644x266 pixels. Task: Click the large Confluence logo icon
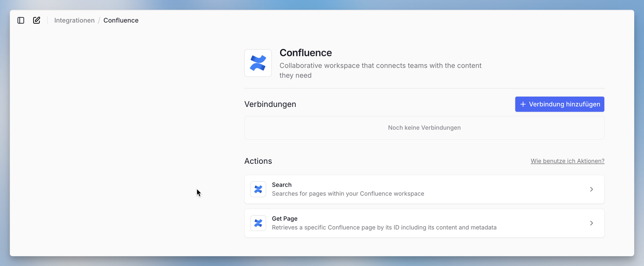click(x=258, y=63)
